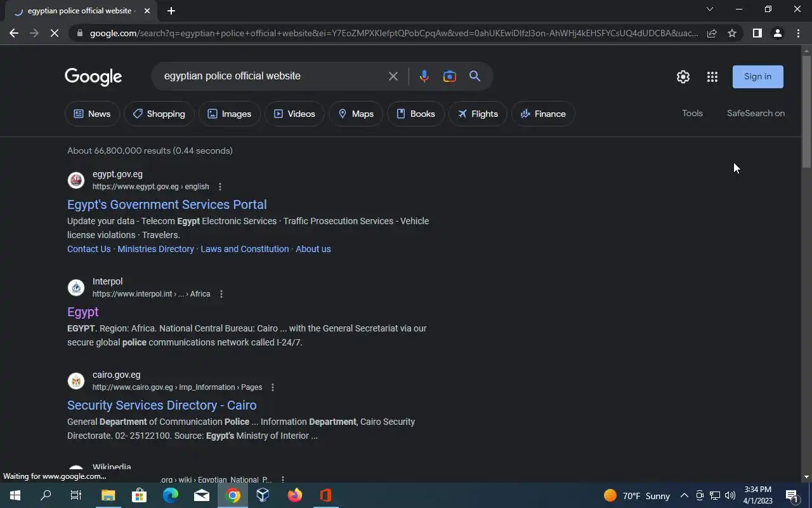Screen dimensions: 812x508
Task: Open Chrome profile icon
Action: click(777, 33)
